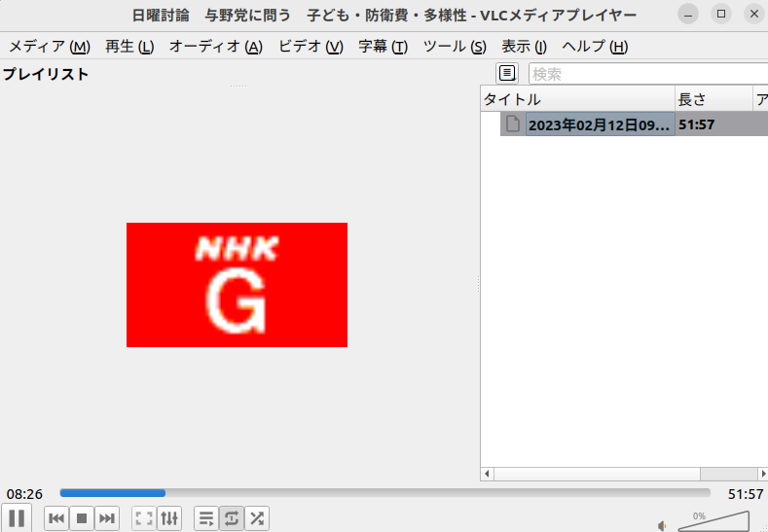Pause playback with the pause button

click(17, 517)
